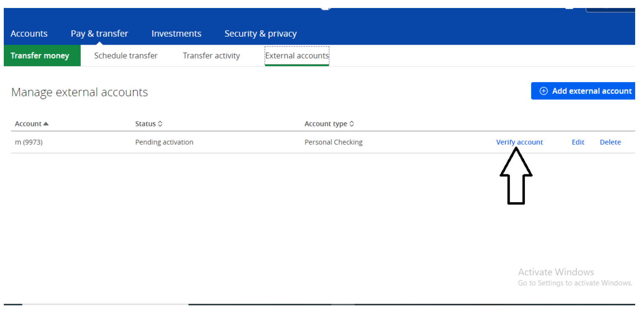Image resolution: width=644 pixels, height=323 pixels.
Task: Open Security & privacy menu
Action: [x=260, y=34]
